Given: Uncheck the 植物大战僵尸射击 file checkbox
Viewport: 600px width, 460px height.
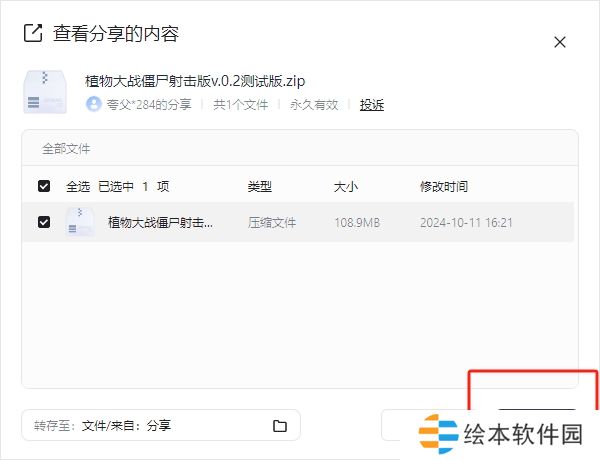Looking at the screenshot, I should [x=44, y=222].
